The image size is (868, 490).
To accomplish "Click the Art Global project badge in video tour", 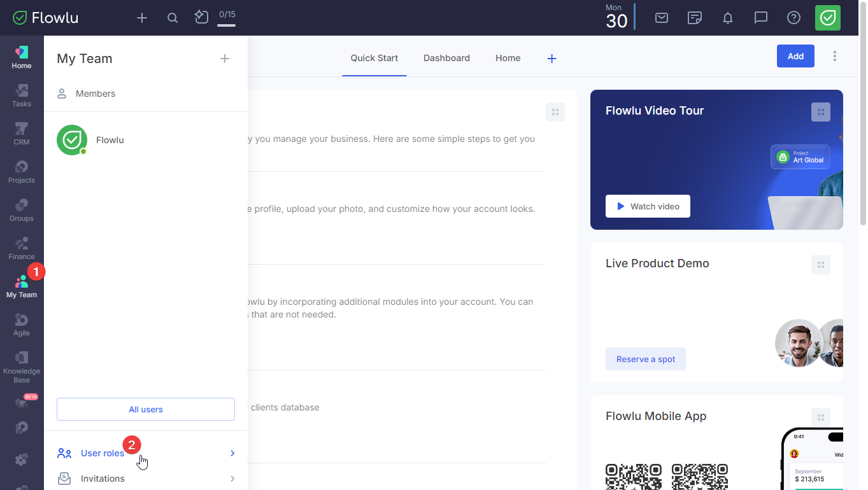I will [800, 157].
